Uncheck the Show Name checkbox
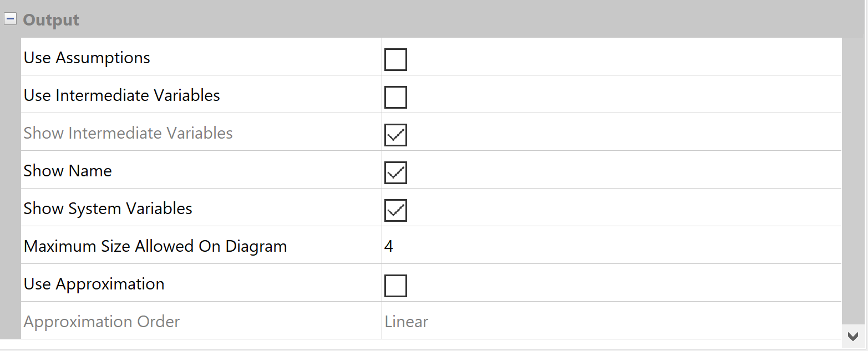This screenshot has width=868, height=351. point(395,172)
